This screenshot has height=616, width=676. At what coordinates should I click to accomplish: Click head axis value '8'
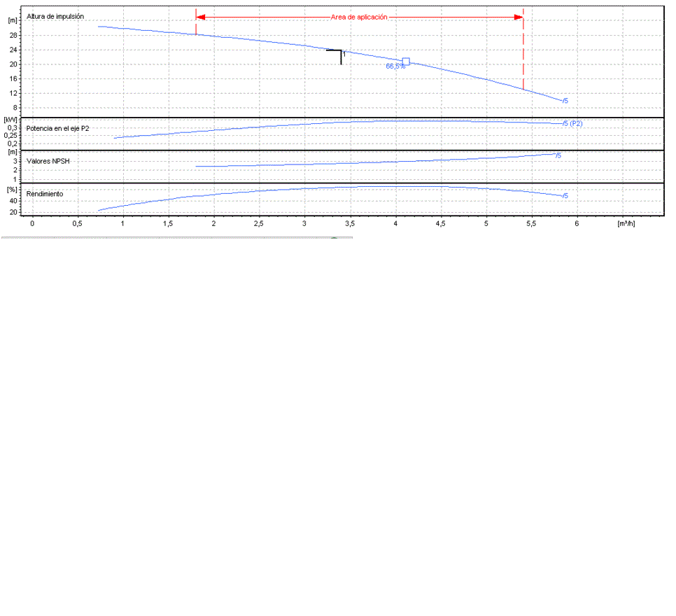point(15,108)
